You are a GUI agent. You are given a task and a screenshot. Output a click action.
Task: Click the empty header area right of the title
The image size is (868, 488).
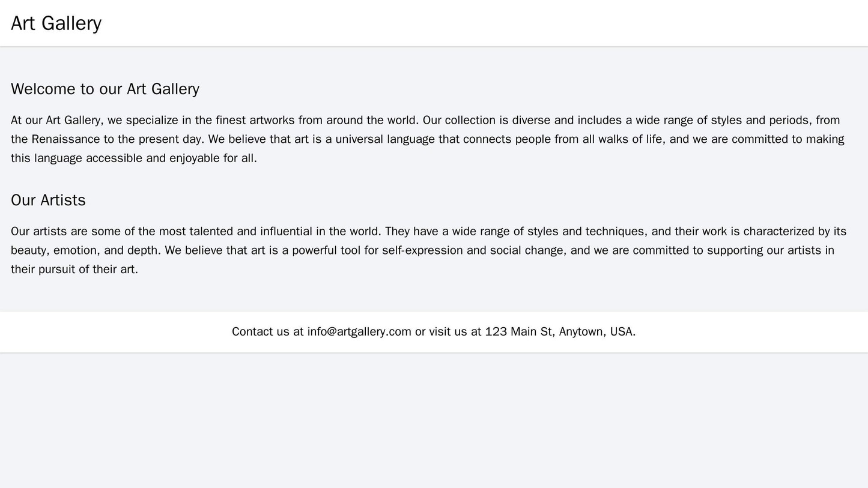[x=481, y=23]
